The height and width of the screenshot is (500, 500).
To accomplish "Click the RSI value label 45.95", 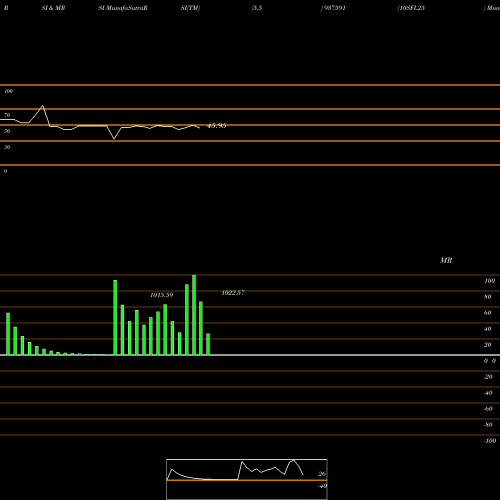I will pos(217,126).
